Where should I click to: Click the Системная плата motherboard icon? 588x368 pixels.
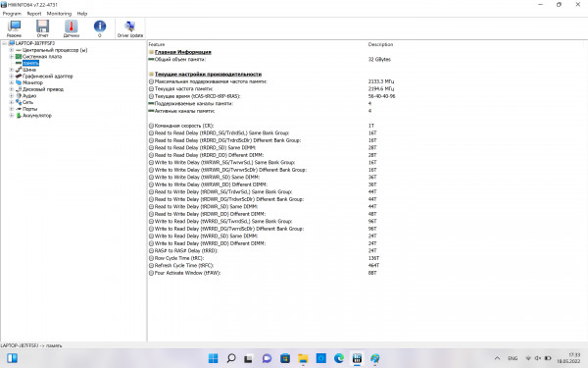19,56
